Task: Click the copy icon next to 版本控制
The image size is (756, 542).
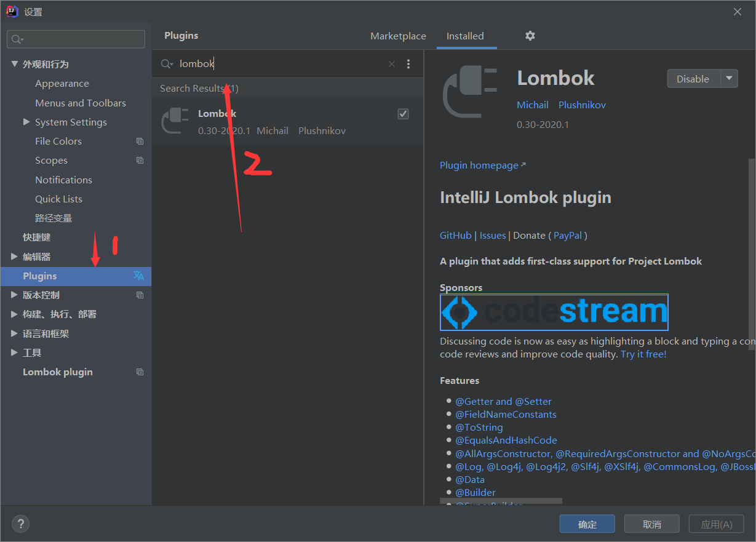Action: click(x=140, y=295)
